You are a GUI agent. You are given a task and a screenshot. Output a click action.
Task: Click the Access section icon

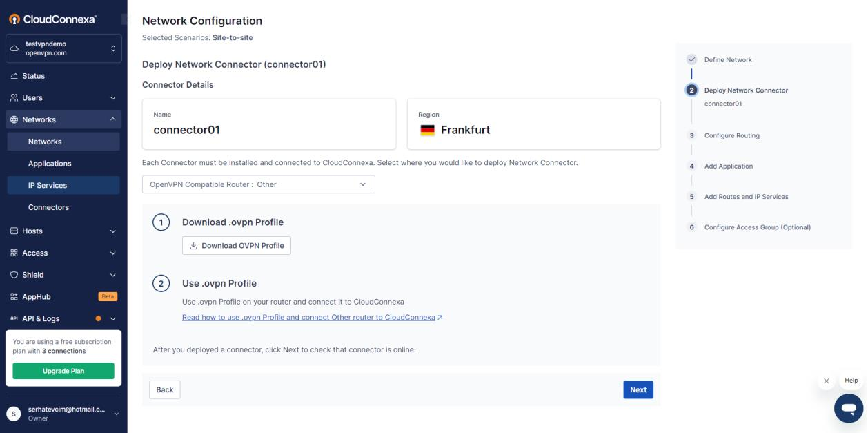coord(14,253)
